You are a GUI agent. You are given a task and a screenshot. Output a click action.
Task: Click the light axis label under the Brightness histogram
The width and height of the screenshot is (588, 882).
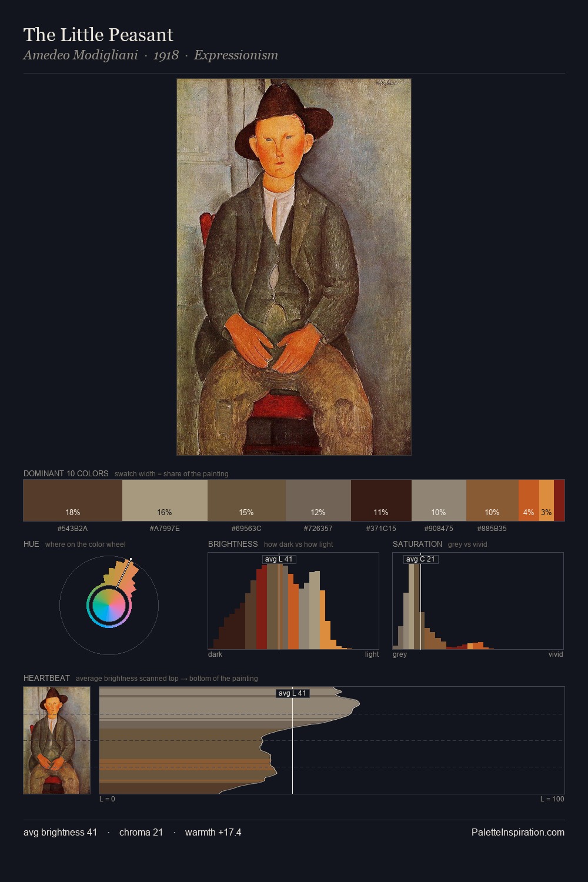coord(372,654)
